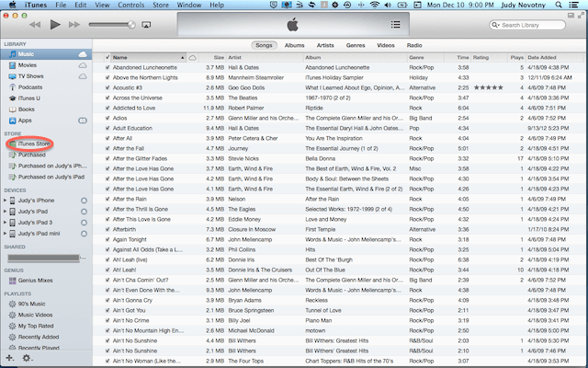
Task: Expand Judy's iPad mini device tree
Action: (x=5, y=234)
